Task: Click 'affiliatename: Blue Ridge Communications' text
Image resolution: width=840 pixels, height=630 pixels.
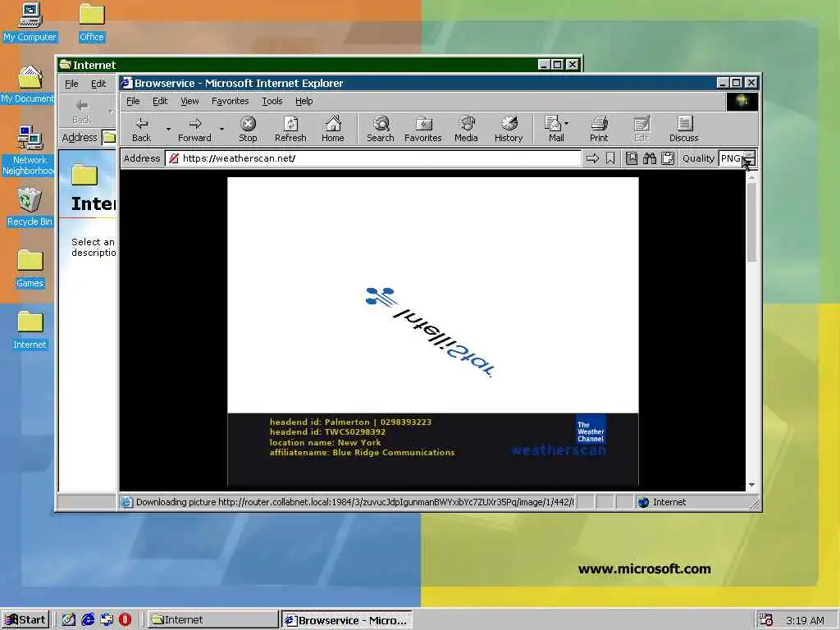Action: pos(362,453)
